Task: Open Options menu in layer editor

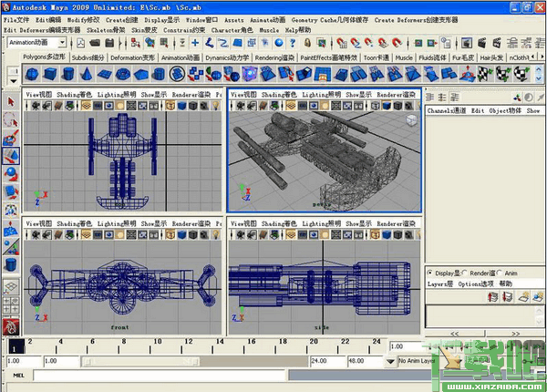Action: [x=476, y=284]
